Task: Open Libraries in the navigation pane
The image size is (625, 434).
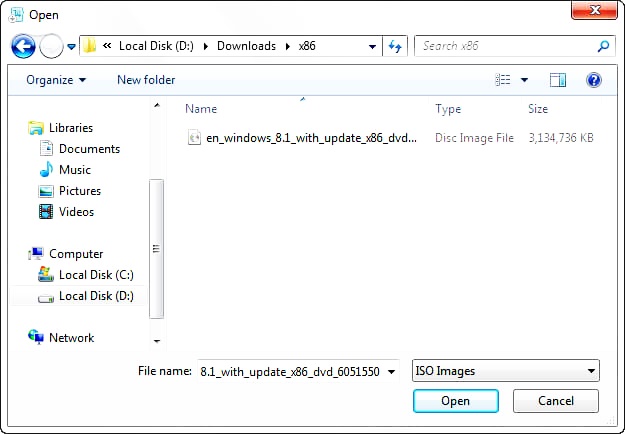Action: point(71,128)
